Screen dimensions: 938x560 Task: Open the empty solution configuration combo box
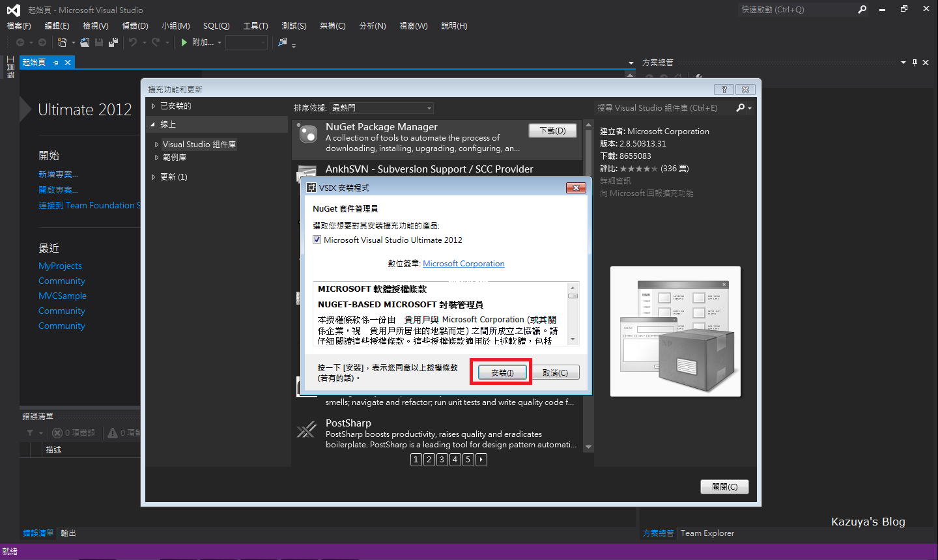click(246, 42)
